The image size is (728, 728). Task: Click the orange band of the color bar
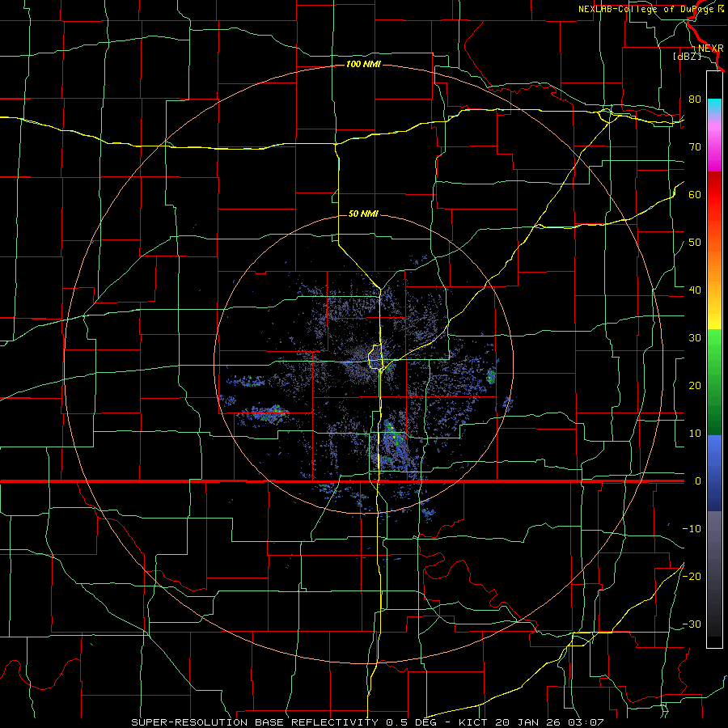714,265
